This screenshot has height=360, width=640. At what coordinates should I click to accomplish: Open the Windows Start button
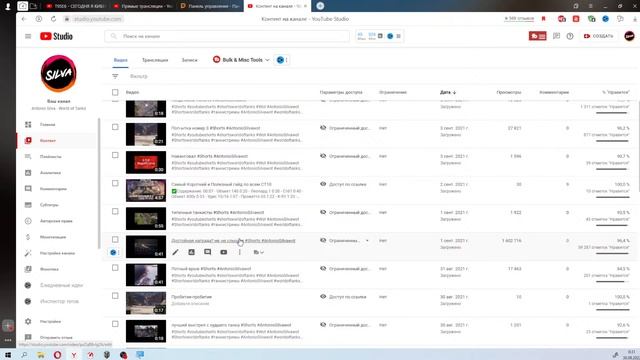pos(8,355)
